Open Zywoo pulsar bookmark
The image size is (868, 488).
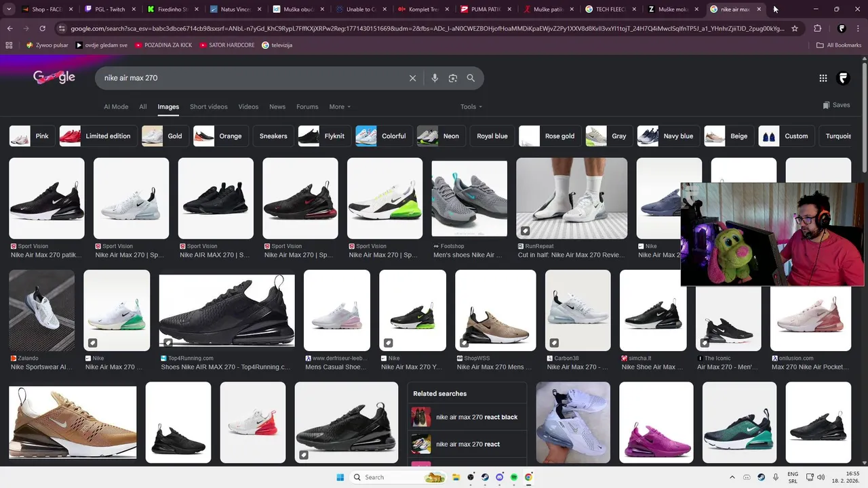[x=47, y=45]
